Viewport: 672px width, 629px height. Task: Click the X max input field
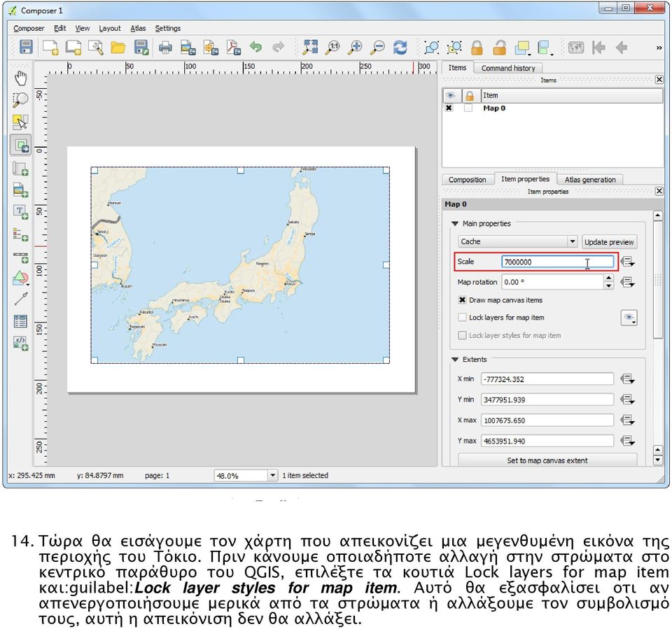tap(547, 420)
